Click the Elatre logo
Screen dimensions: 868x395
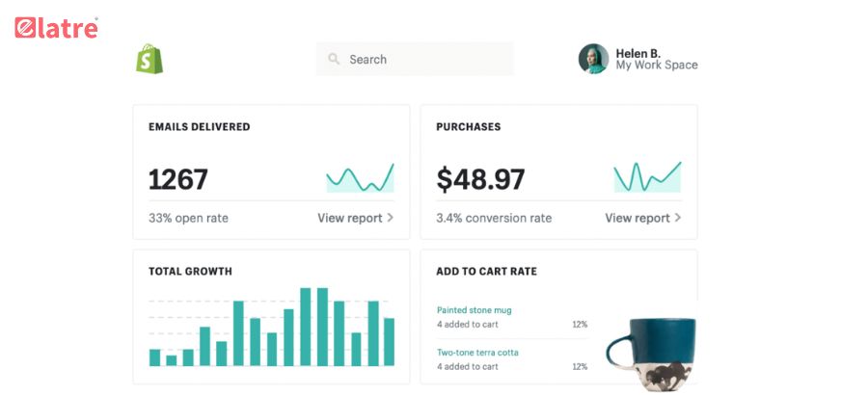tap(57, 28)
